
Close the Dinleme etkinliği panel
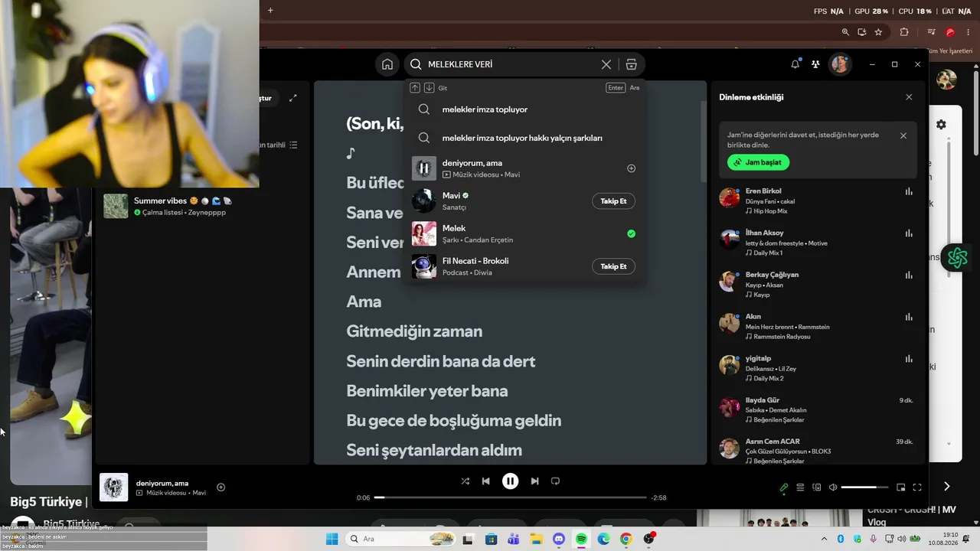[909, 97]
